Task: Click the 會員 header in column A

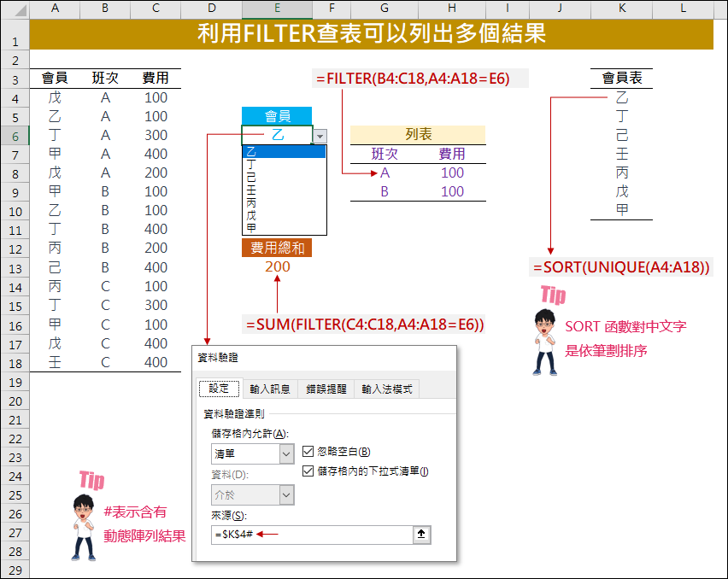Action: click(55, 78)
